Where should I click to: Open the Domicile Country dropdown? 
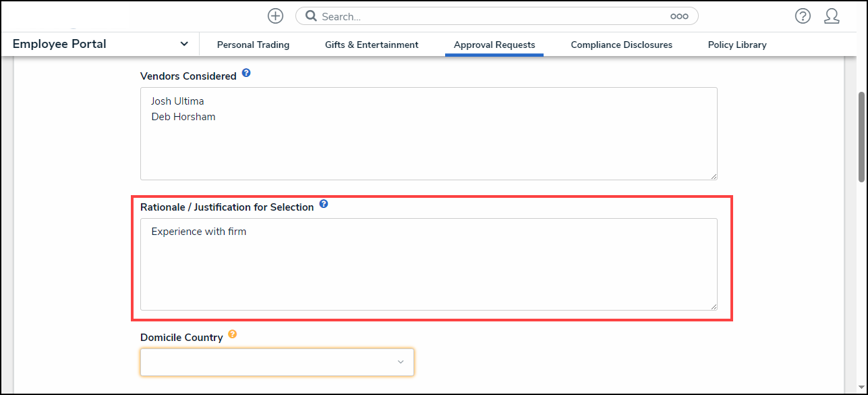(277, 362)
